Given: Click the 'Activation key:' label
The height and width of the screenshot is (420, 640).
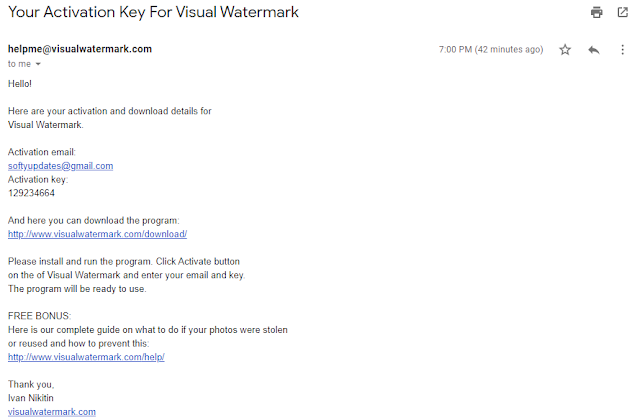Looking at the screenshot, I should point(38,179).
